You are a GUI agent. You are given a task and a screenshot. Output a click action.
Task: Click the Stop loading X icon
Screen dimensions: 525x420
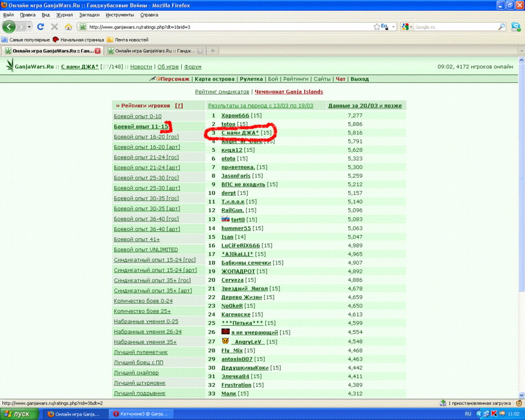click(x=54, y=27)
